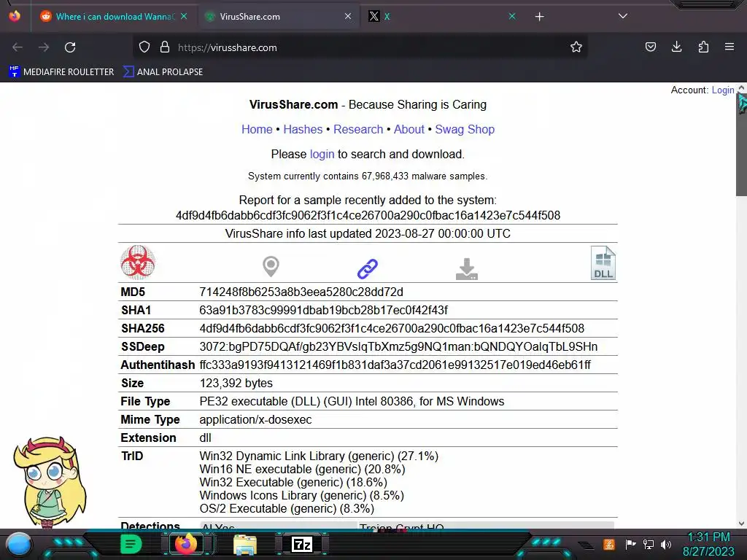747x560 pixels.
Task: Click the Star Butterfly desktop mascot
Action: coord(50,483)
